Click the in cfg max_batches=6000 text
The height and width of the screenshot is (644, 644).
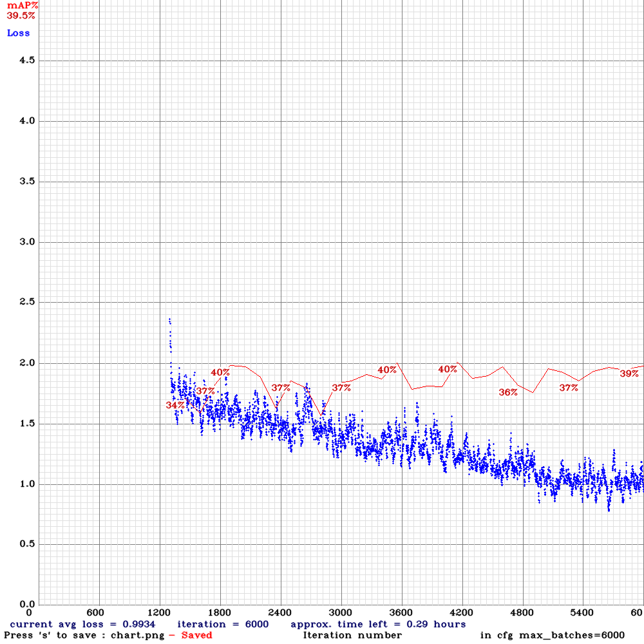point(553,635)
